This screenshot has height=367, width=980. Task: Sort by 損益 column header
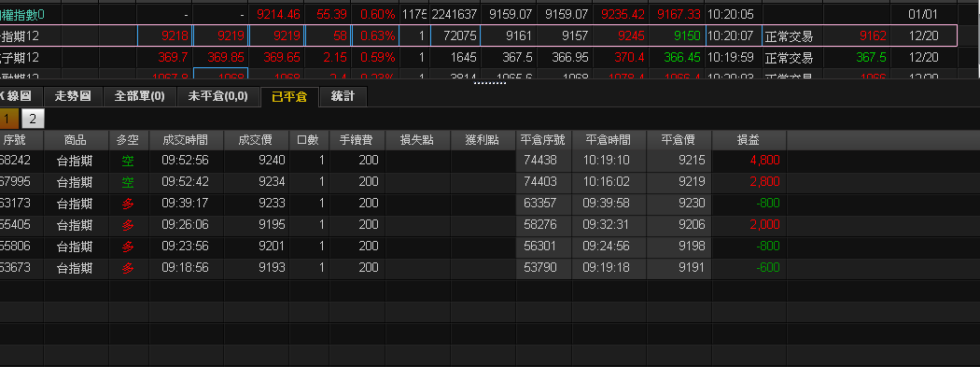(749, 140)
